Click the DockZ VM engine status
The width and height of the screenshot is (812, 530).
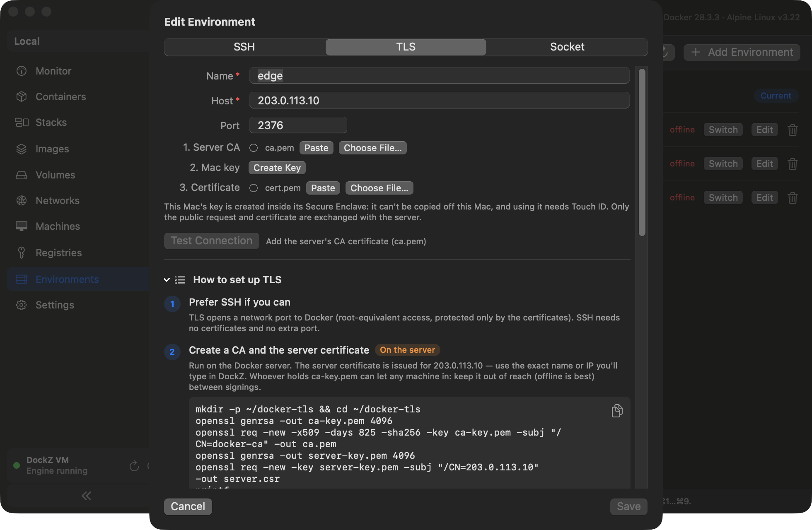click(x=57, y=465)
